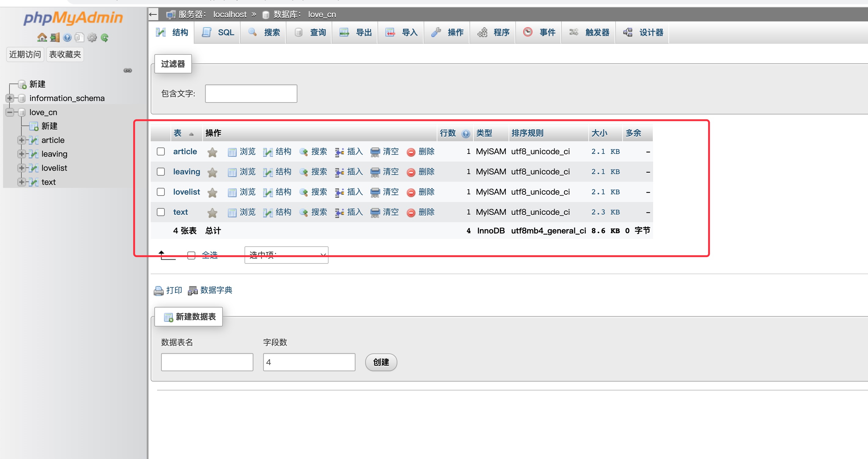Open the 选中项 dropdown
The image size is (868, 459).
click(286, 255)
